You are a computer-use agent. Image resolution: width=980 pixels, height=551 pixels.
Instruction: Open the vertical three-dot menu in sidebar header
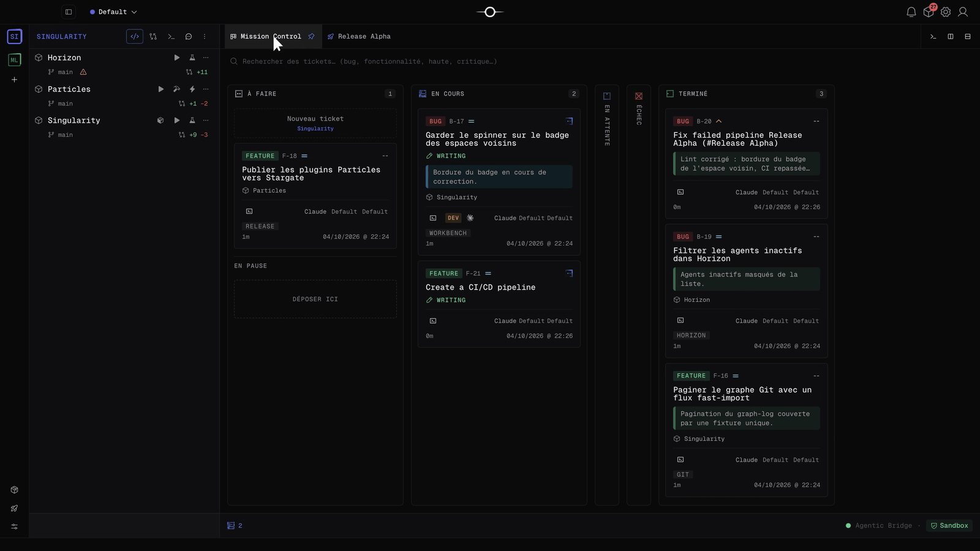[x=205, y=37]
